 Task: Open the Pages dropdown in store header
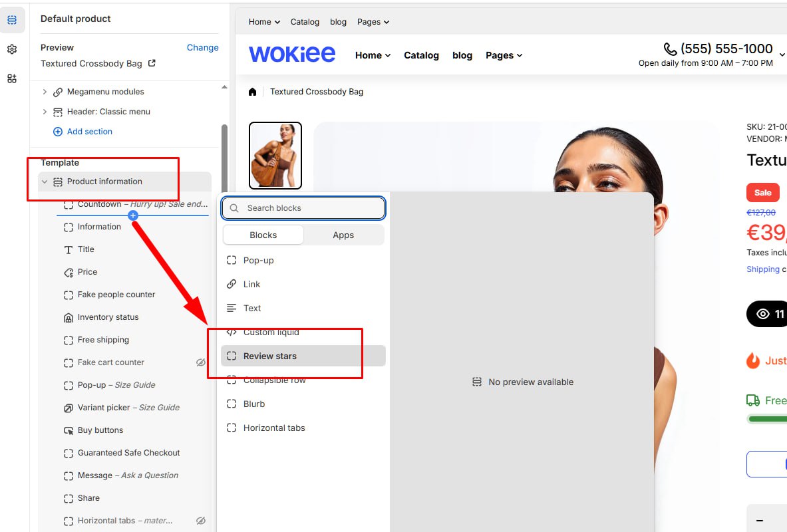coord(504,55)
